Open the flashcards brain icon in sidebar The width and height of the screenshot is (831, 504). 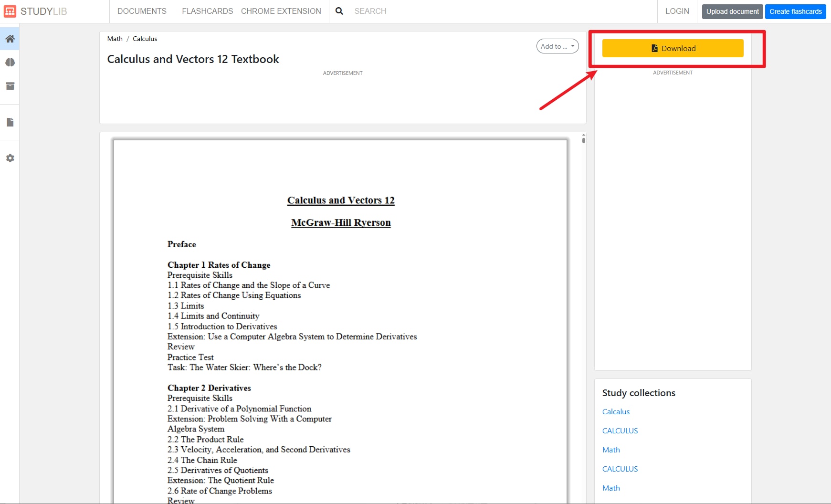pos(10,63)
